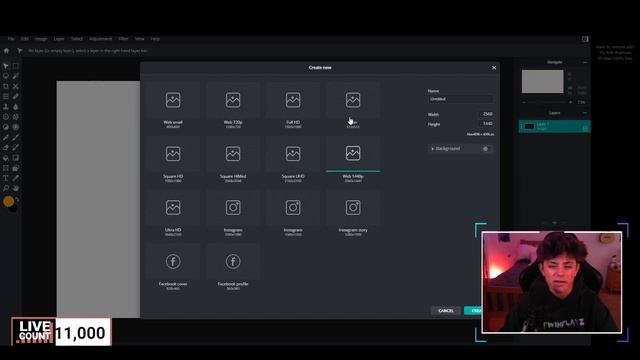Image resolution: width=640 pixels, height=360 pixels.
Task: Select the Lasso selection tool
Action: click(6, 76)
